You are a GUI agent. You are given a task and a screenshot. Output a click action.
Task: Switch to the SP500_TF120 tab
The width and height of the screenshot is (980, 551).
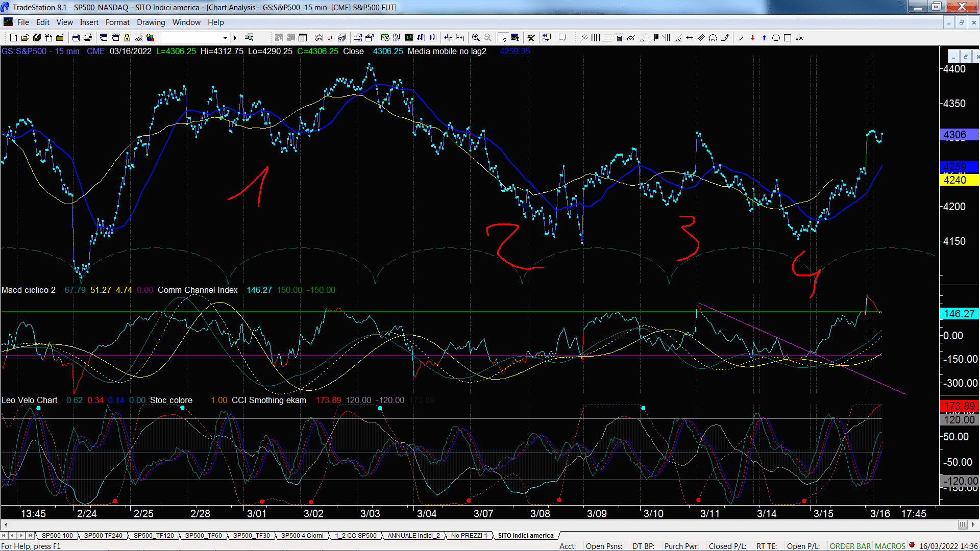pyautogui.click(x=154, y=536)
